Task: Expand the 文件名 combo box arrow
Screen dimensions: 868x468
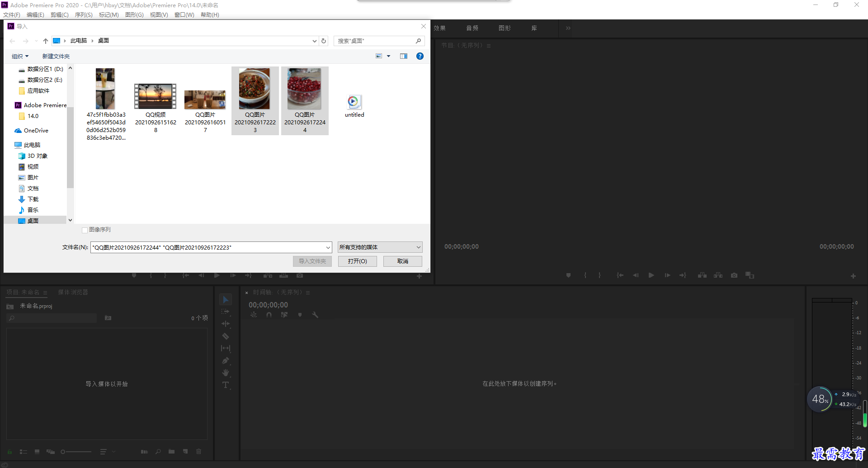Action: pyautogui.click(x=328, y=247)
